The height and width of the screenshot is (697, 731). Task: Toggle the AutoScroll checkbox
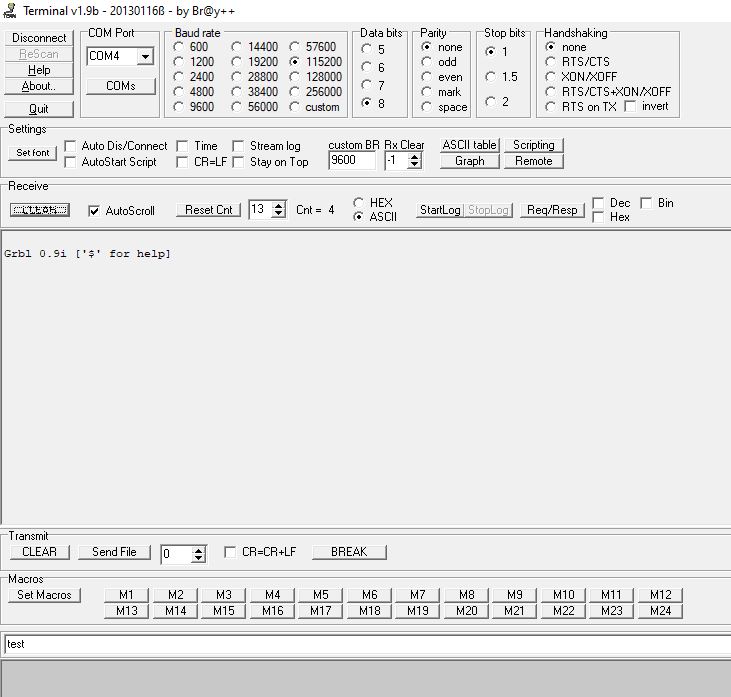(94, 211)
